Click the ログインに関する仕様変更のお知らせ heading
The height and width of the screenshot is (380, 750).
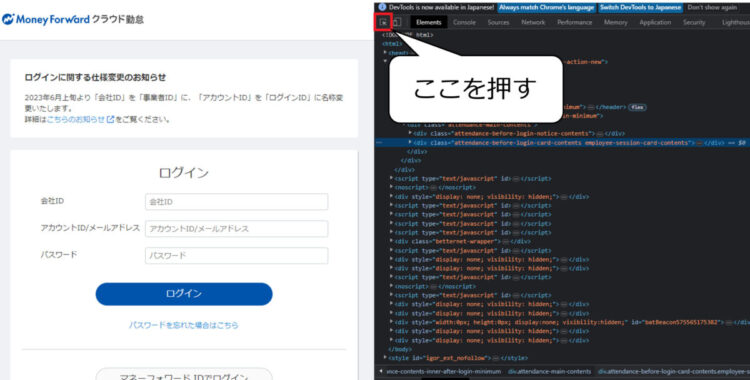pyautogui.click(x=95, y=77)
